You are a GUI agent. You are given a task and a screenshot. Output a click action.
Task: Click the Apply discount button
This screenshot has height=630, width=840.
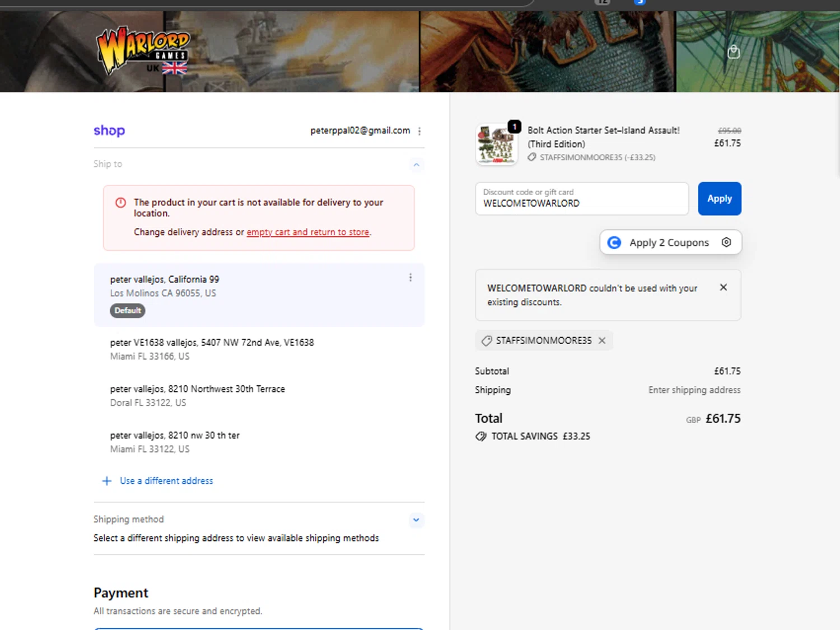[720, 198]
